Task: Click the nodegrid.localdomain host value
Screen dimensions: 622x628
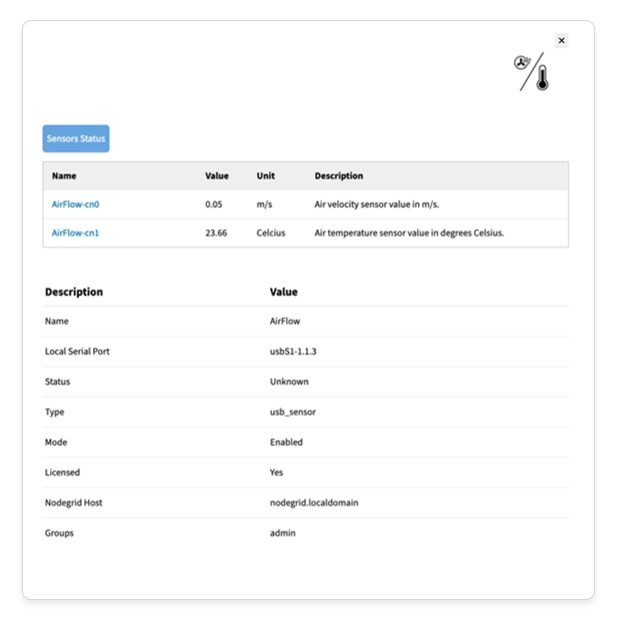Action: click(314, 503)
